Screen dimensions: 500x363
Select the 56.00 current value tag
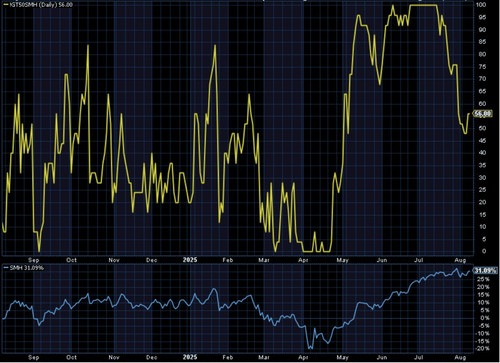(x=483, y=114)
